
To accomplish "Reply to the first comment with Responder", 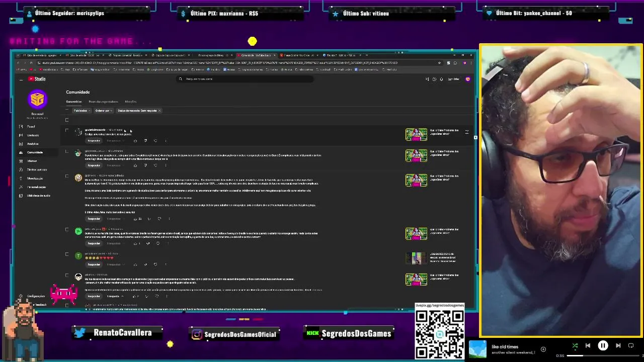I will [x=94, y=141].
